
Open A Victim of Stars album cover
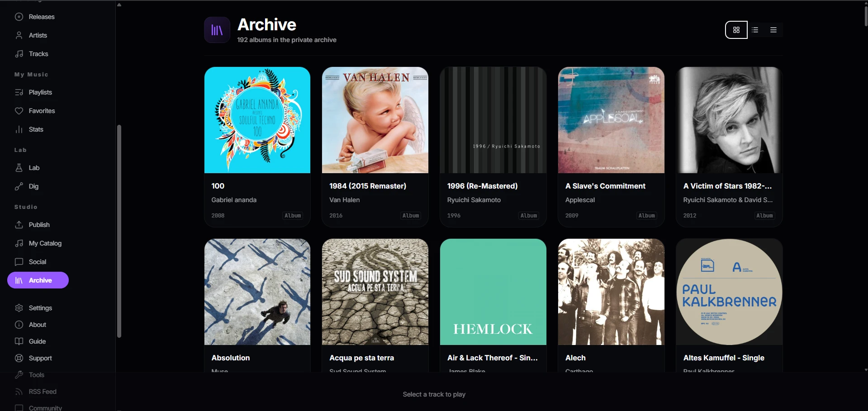(x=729, y=120)
